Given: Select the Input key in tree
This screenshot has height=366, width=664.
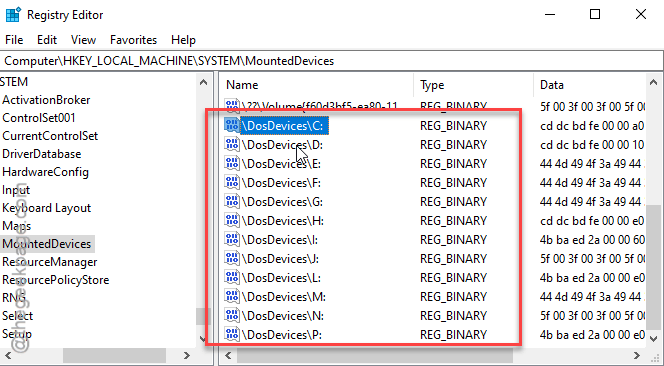Looking at the screenshot, I should [x=16, y=190].
